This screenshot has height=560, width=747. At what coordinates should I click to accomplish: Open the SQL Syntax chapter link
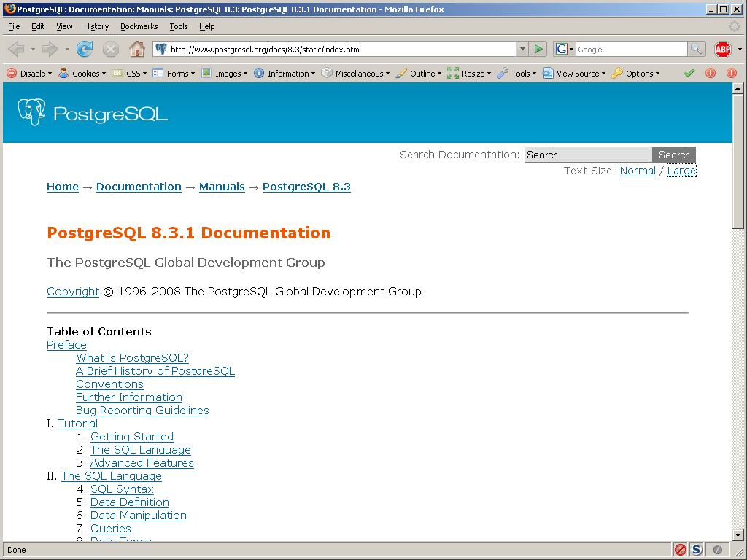(122, 489)
